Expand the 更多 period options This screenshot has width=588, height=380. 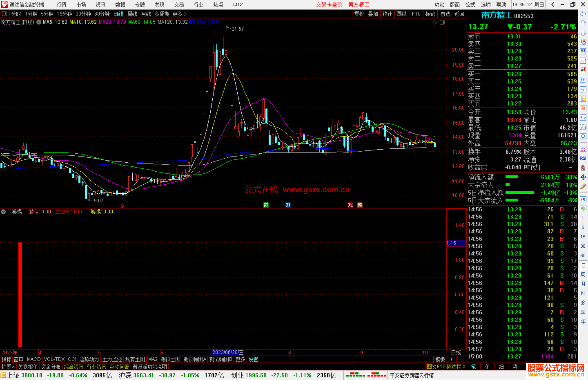point(179,14)
